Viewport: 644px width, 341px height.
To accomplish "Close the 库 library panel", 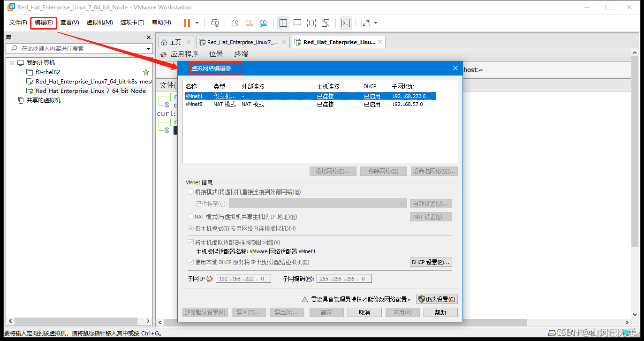I will point(149,37).
